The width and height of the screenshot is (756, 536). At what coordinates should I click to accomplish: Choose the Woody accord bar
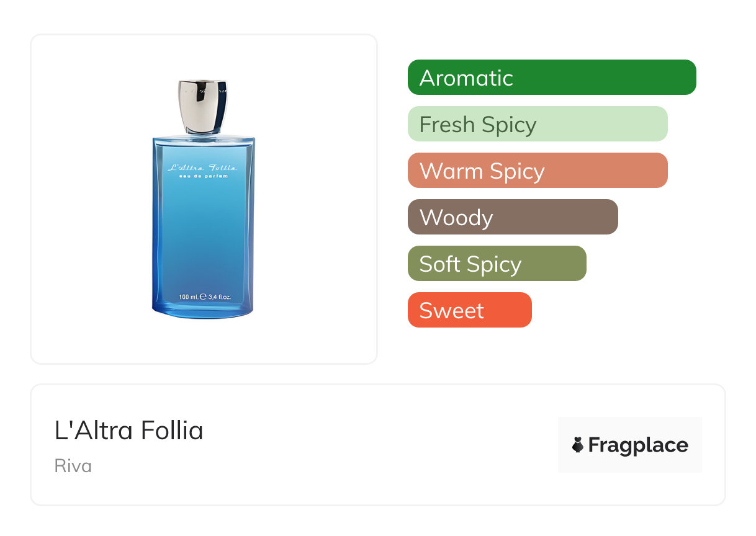click(512, 217)
